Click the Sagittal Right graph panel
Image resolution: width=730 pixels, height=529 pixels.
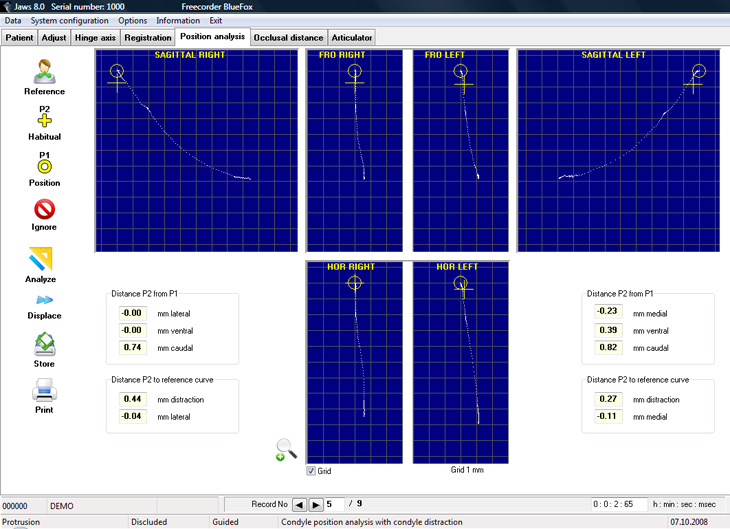(x=196, y=151)
